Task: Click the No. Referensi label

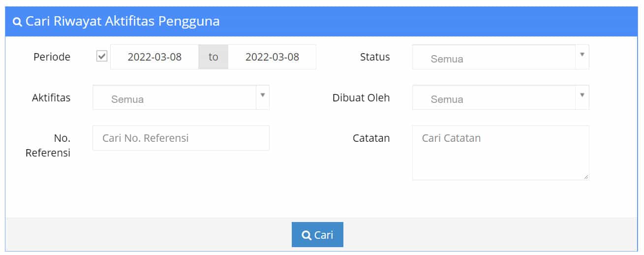Action: (48, 145)
